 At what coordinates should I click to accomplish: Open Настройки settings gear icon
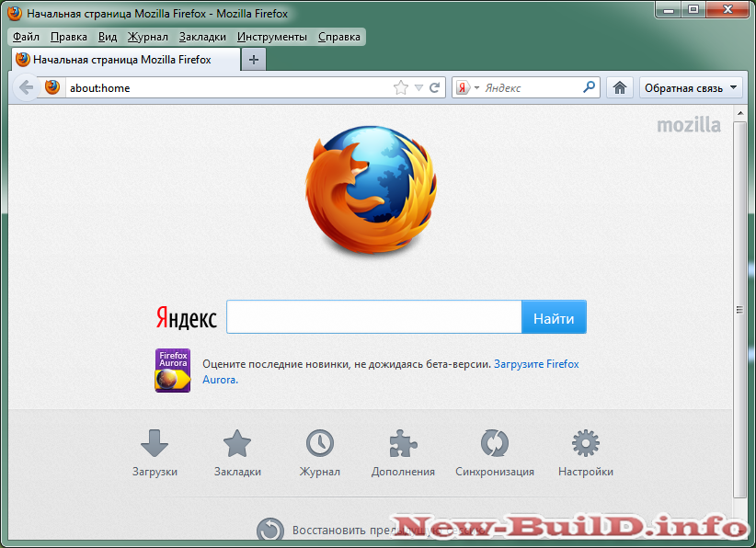pyautogui.click(x=586, y=443)
